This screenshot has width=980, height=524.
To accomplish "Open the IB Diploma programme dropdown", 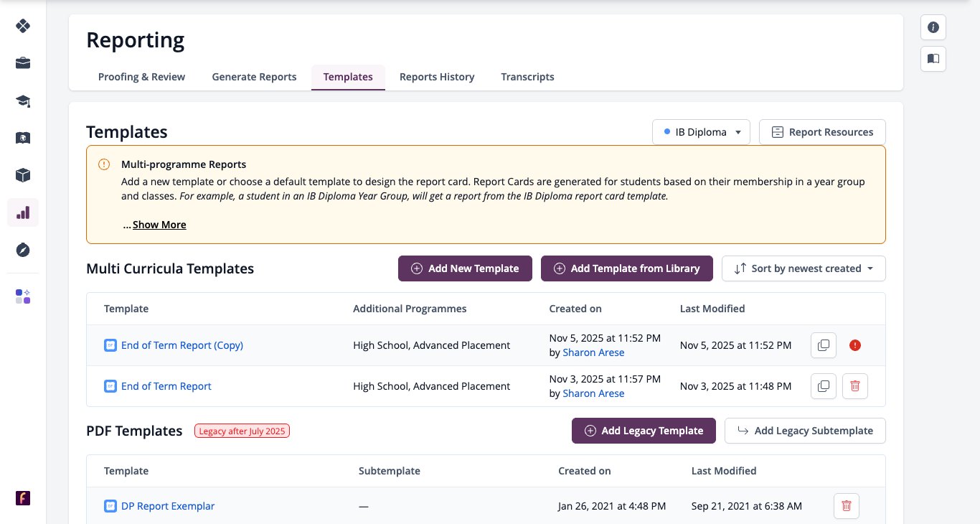I will pos(701,132).
